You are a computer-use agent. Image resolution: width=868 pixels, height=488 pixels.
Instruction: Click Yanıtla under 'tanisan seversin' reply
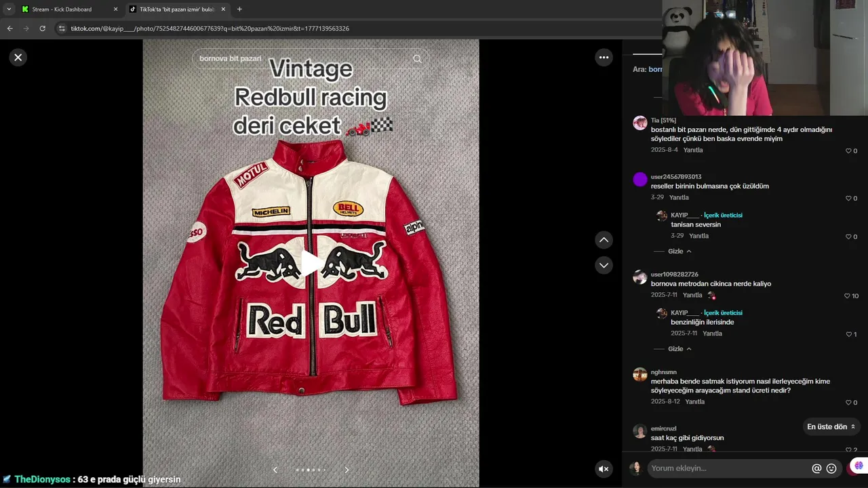coord(698,236)
